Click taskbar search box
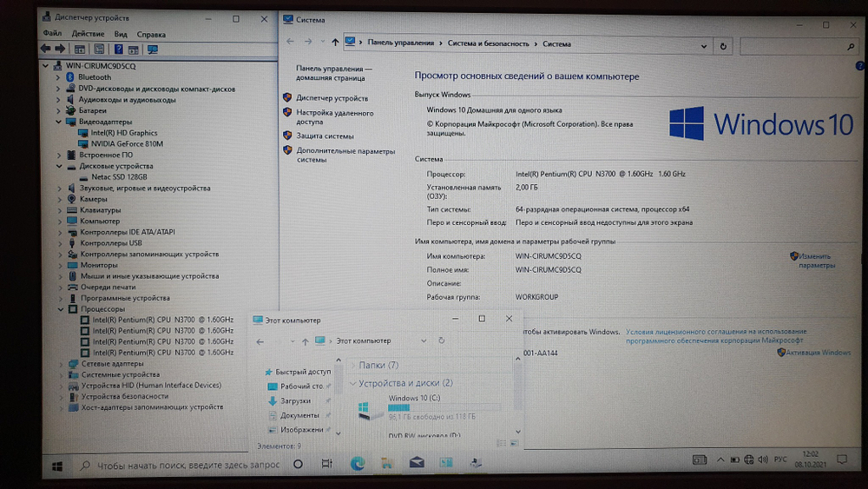868x489 pixels. [180, 466]
